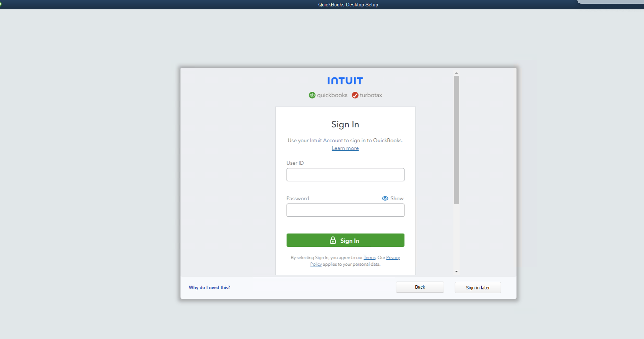Click the Sign In heading text
Screen dimensions: 644x339
click(345, 124)
